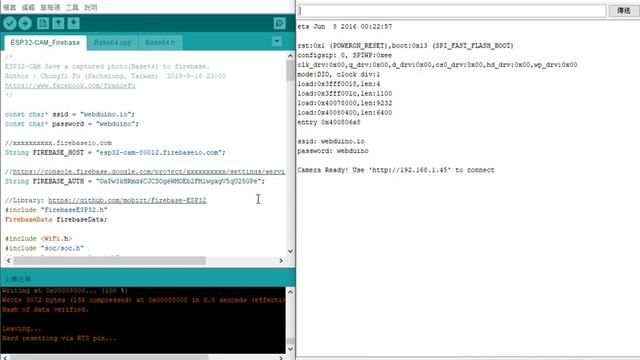The image size is (640, 360).
Task: Click the 傳送 send button in Serial Monitor
Action: tap(624, 11)
